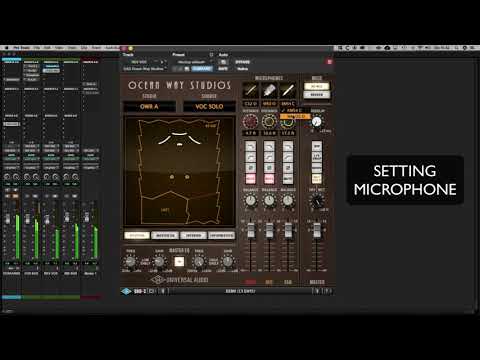
Task: Click the Low Shelf frequency knob
Action: (x=130, y=262)
